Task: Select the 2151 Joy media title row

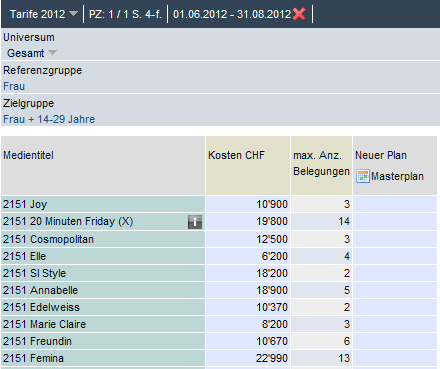Action: [x=103, y=204]
